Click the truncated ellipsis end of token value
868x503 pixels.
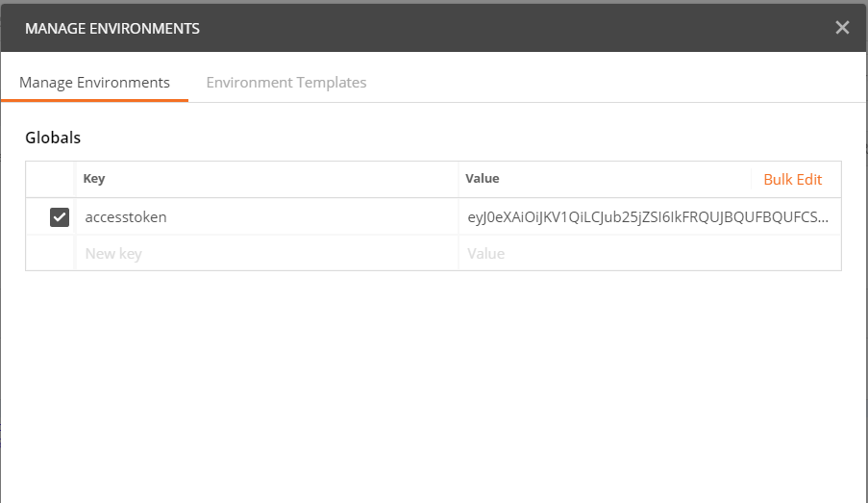823,218
